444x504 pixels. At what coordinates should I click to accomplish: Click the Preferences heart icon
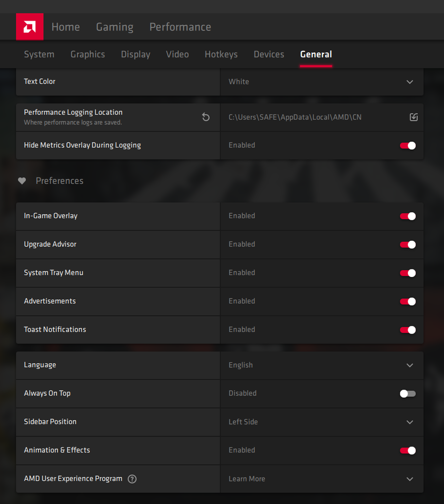(22, 181)
